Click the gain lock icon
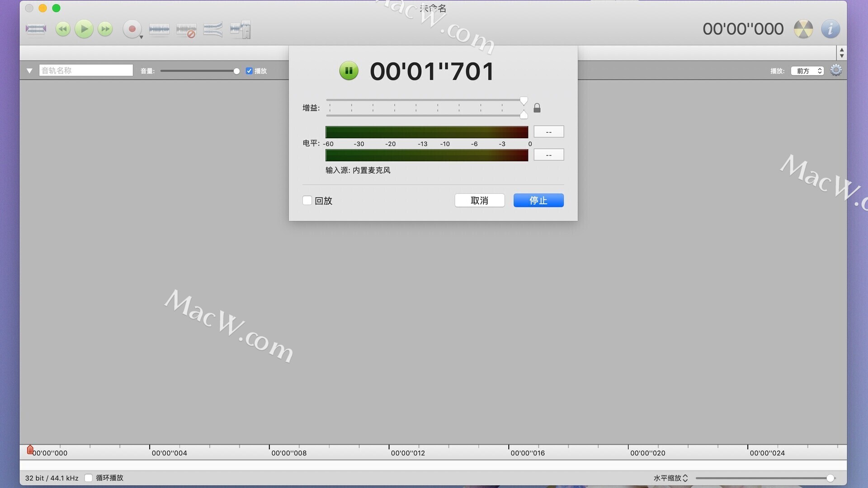 537,108
